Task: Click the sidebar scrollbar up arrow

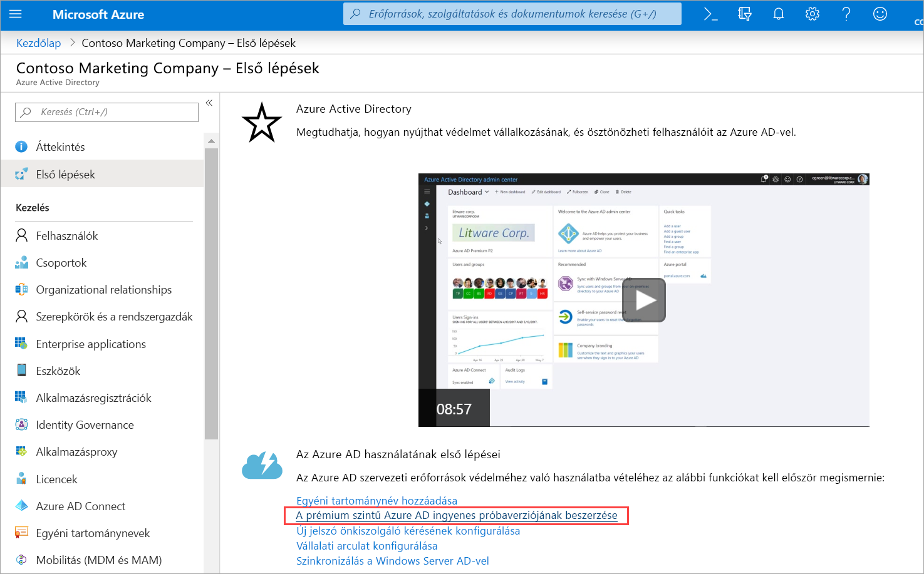Action: coord(211,141)
